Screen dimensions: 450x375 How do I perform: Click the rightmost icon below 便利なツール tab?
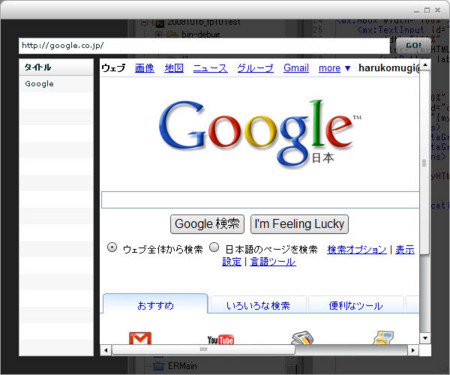[x=384, y=338]
